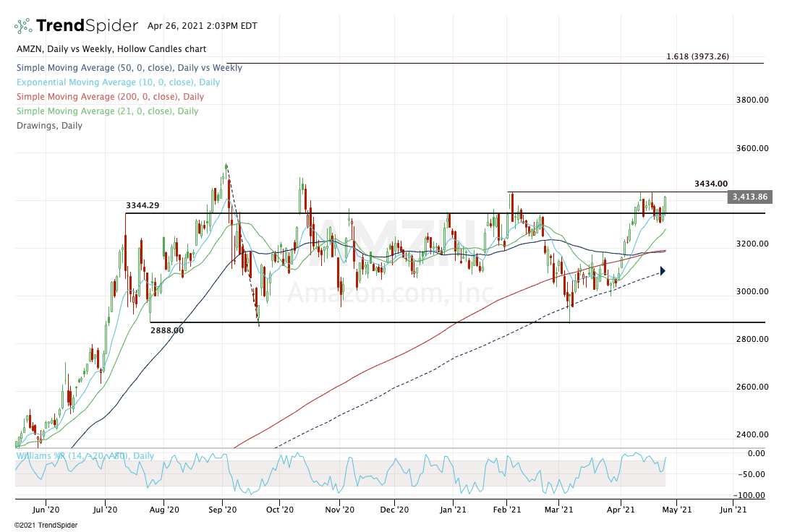This screenshot has width=787, height=532.
Task: Click the TrendSpider logo icon
Action: pos(23,25)
